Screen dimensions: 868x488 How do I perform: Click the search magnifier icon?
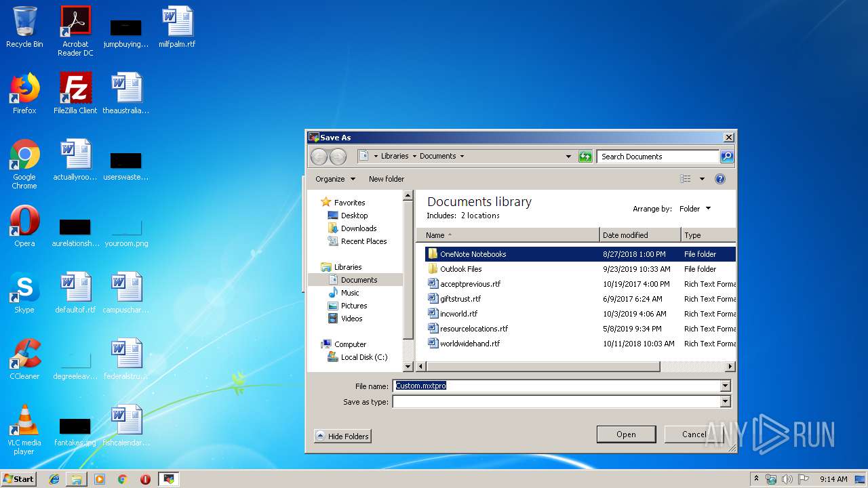point(726,157)
